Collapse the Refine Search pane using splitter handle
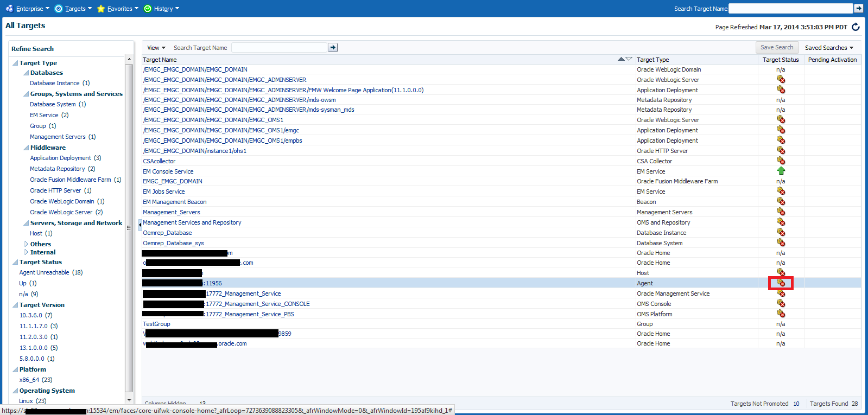868x415 pixels. pos(140,224)
